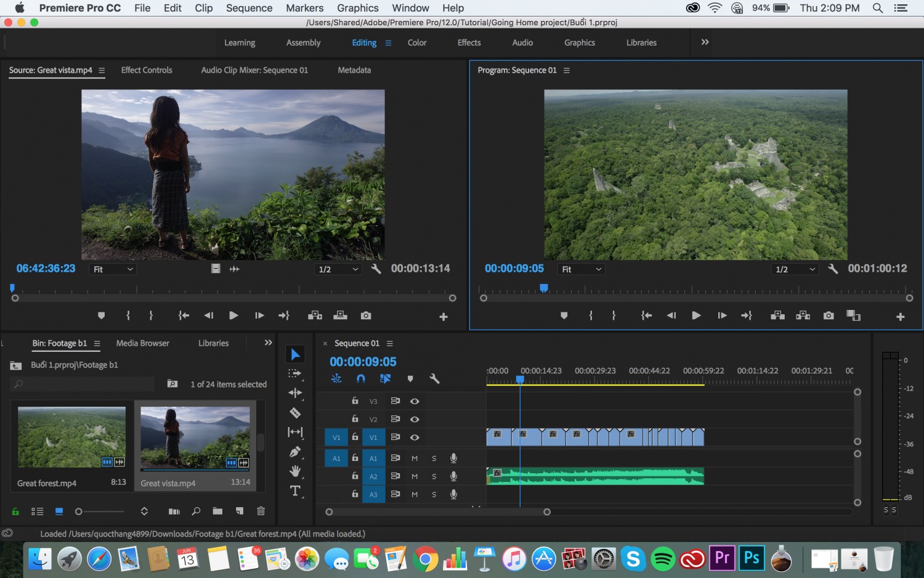
Task: Click the trash Clear icon in bin
Action: click(261, 511)
